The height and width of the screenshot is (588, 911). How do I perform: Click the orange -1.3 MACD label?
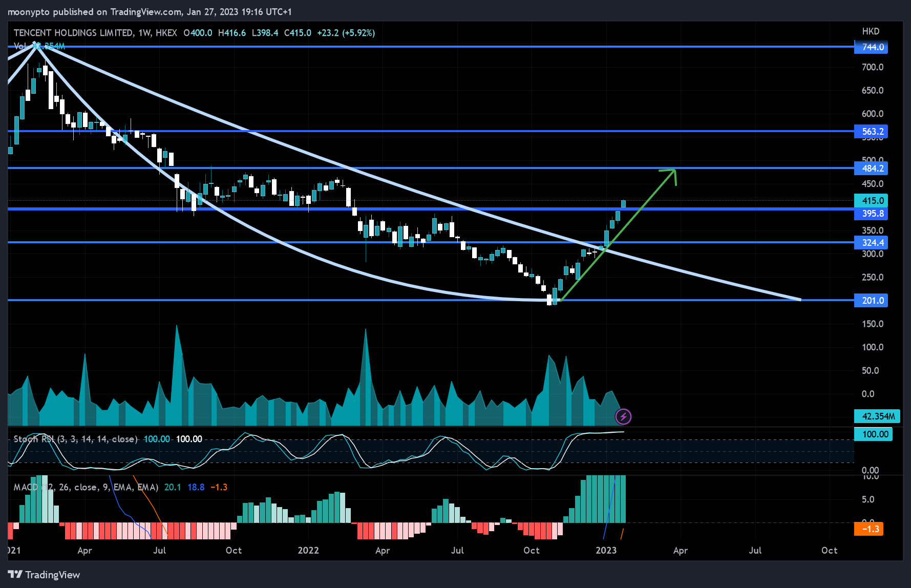pyautogui.click(x=868, y=529)
